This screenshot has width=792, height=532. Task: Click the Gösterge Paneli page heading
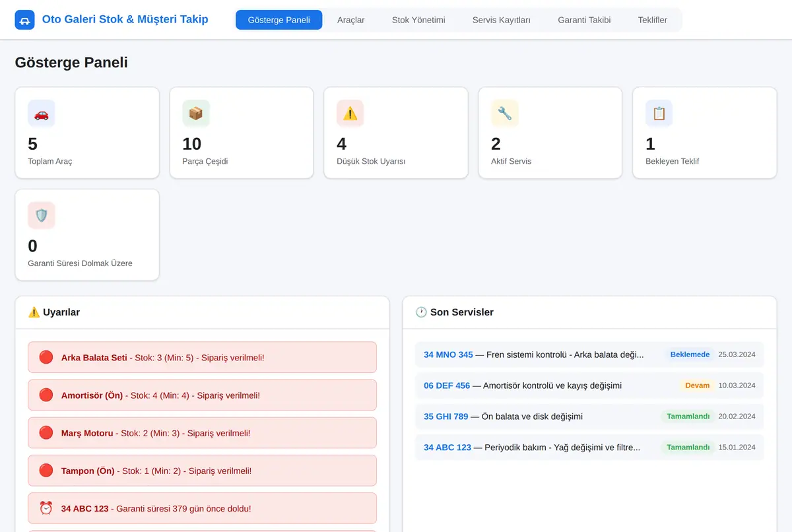[71, 63]
